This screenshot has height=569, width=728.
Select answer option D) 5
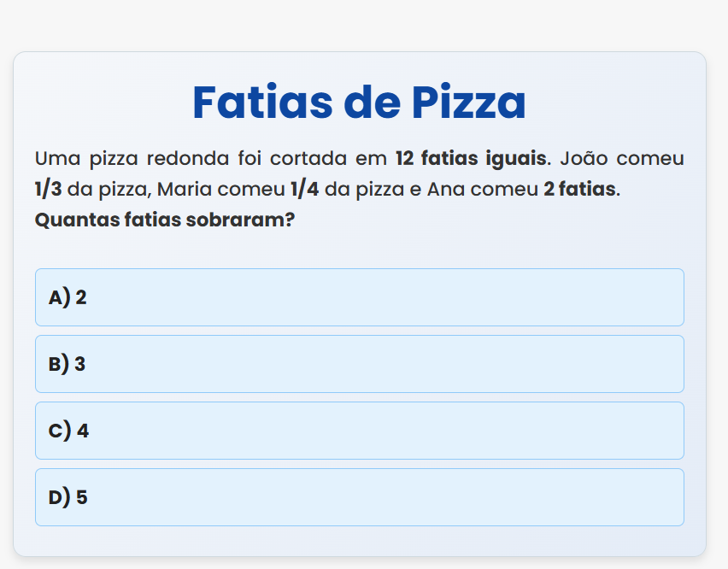point(359,497)
